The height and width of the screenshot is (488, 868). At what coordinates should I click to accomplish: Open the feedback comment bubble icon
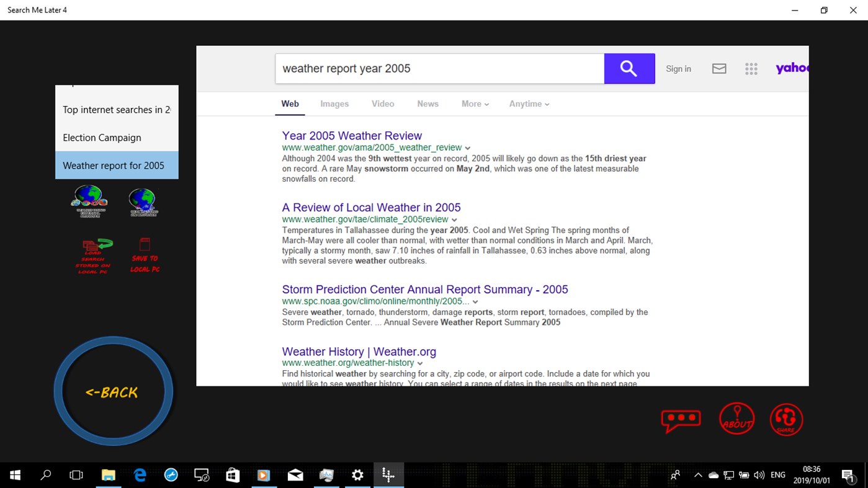(681, 419)
